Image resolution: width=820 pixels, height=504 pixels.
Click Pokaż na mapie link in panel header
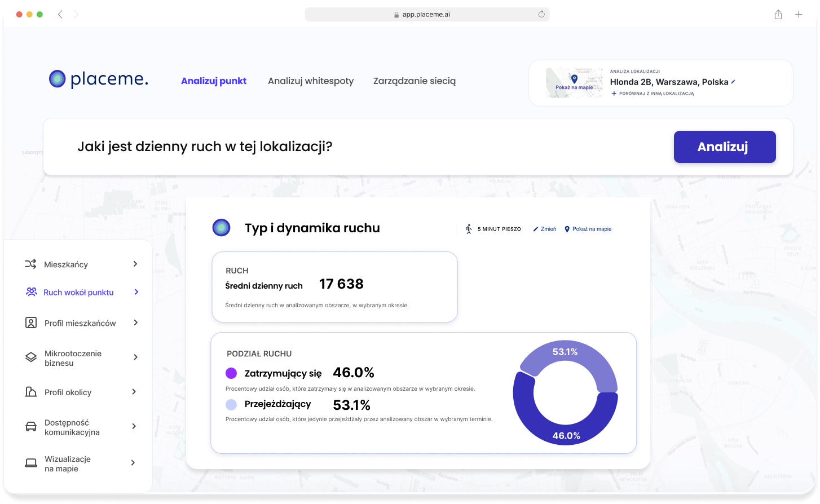tap(592, 229)
